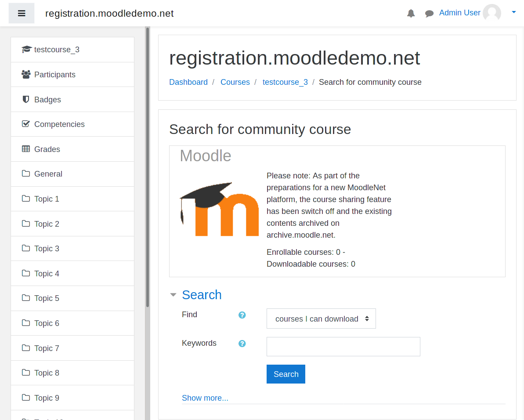The width and height of the screenshot is (524, 420).
Task: Open Badges from the sidebar
Action: pyautogui.click(x=72, y=100)
